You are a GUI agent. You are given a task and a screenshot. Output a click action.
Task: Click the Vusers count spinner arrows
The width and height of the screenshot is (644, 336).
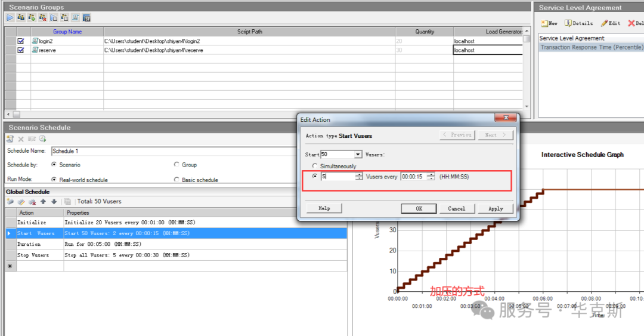click(358, 177)
